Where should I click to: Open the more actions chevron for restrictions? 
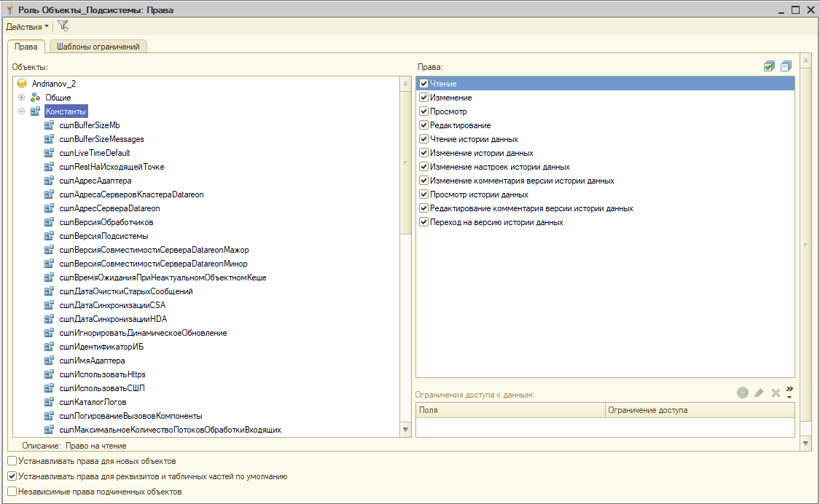[789, 392]
